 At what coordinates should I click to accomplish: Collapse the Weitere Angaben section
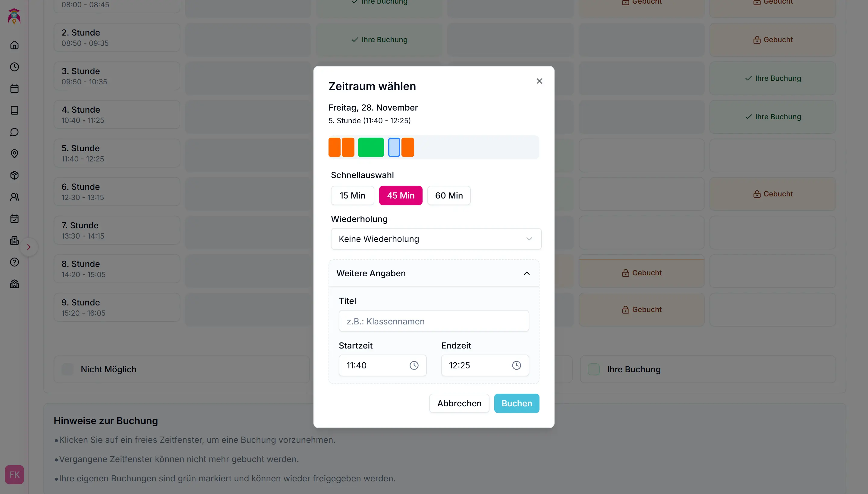[527, 274]
